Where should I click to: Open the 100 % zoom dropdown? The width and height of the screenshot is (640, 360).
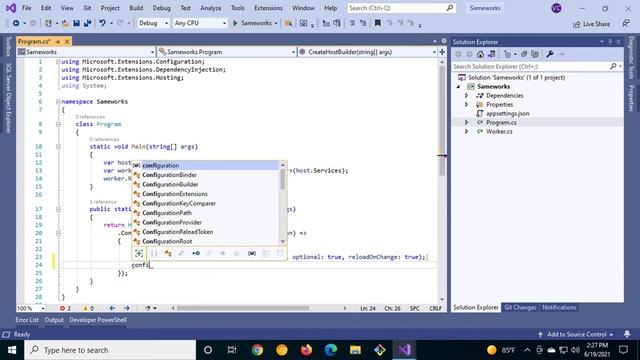click(31, 308)
